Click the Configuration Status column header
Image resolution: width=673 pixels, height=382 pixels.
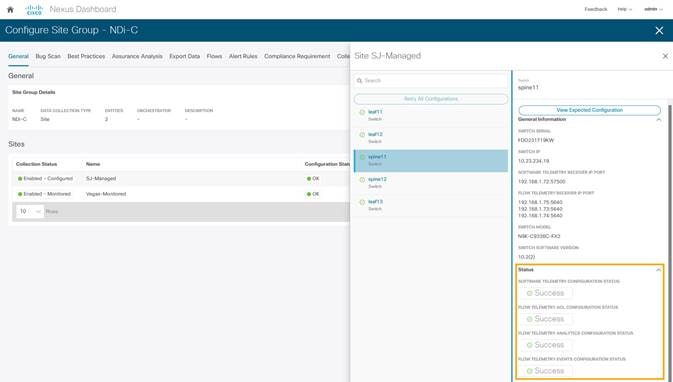(327, 164)
